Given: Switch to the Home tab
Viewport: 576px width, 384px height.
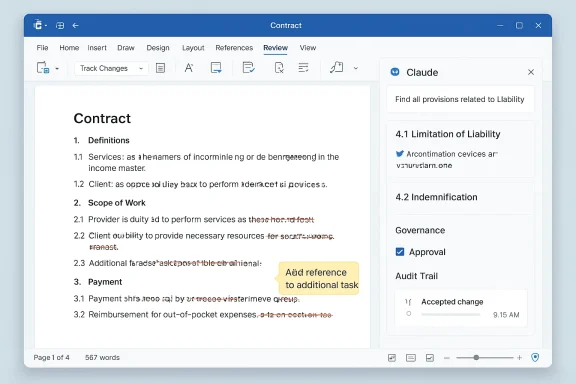Looking at the screenshot, I should [x=69, y=48].
